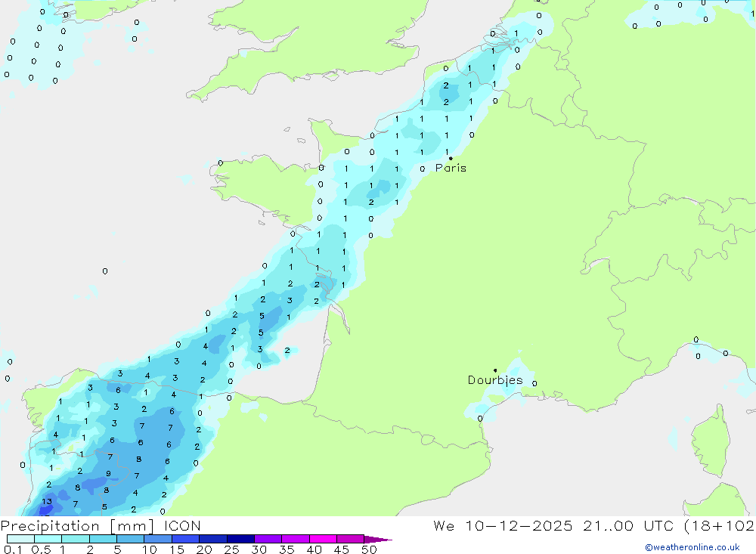The height and width of the screenshot is (554, 756).
Task: Select the 10–15 mm legend swatch
Action: click(158, 539)
